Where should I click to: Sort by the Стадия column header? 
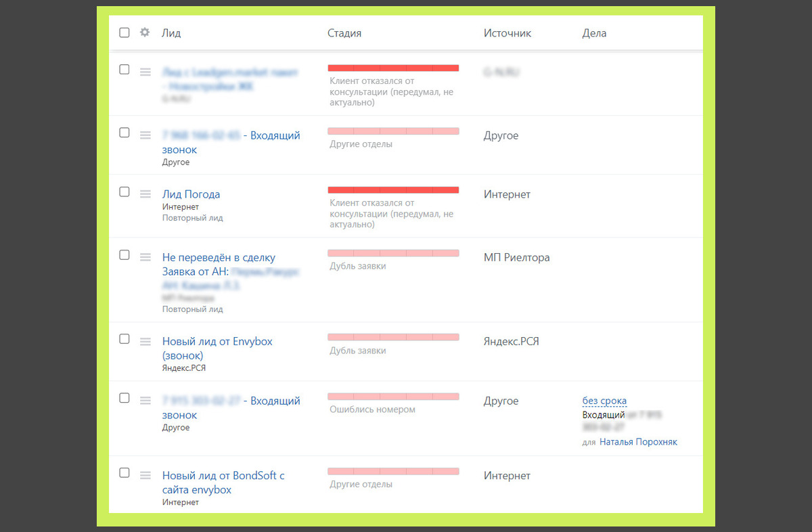point(344,33)
